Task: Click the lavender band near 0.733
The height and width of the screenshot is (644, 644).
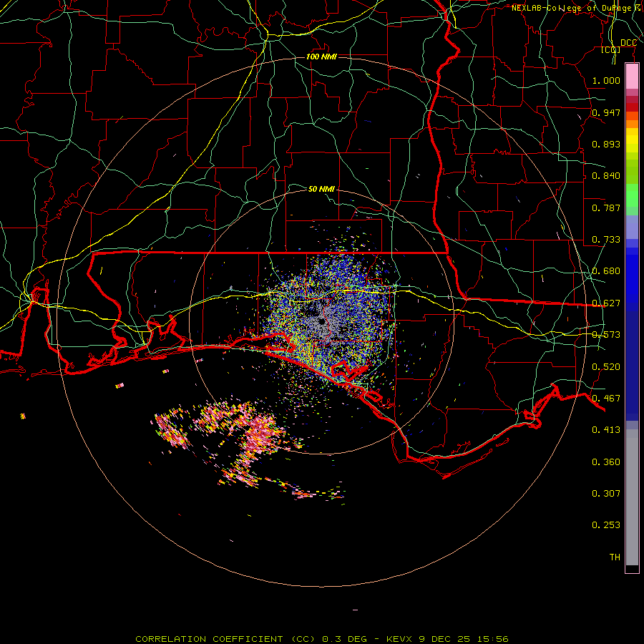Action: click(x=632, y=227)
